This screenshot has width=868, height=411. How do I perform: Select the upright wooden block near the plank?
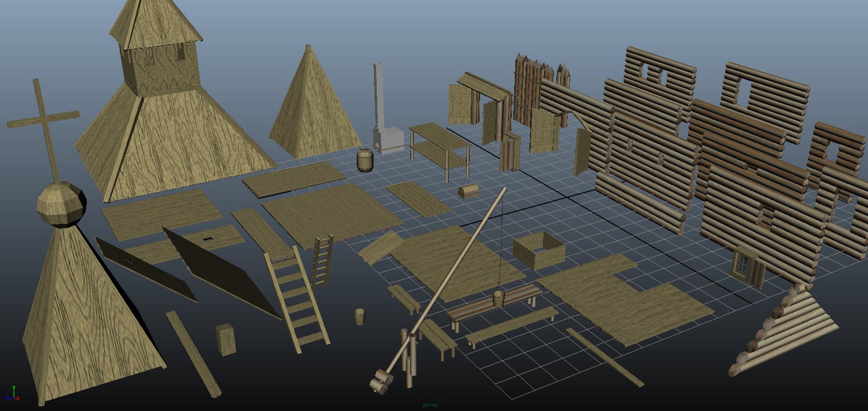226,339
